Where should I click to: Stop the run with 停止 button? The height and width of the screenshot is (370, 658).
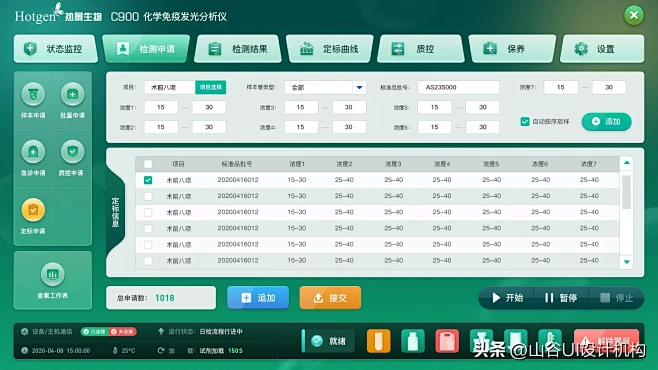[x=616, y=298]
